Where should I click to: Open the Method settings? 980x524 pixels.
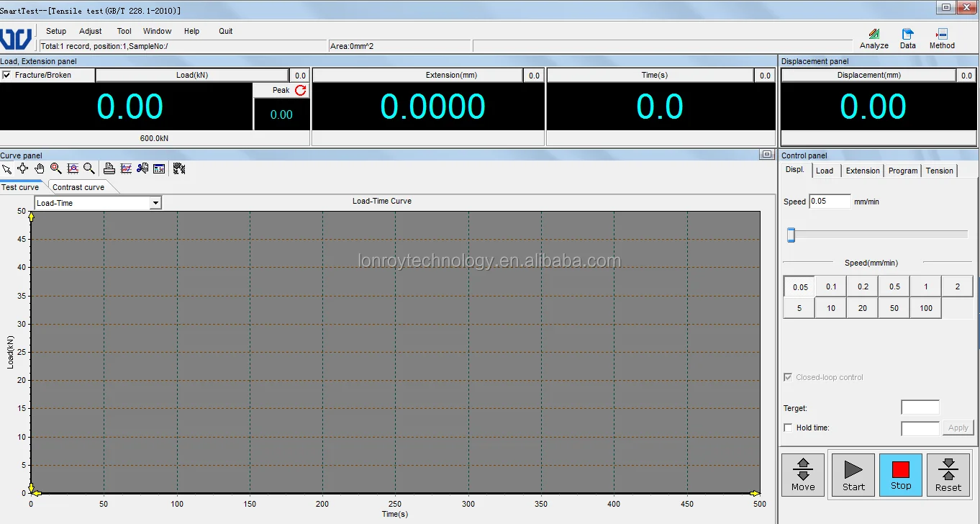941,37
